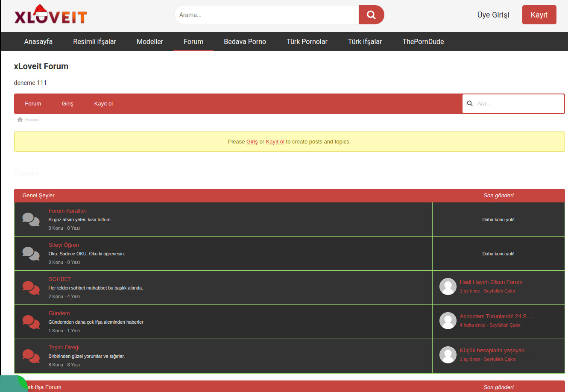Click the home icon in the breadcrumb

click(x=20, y=120)
